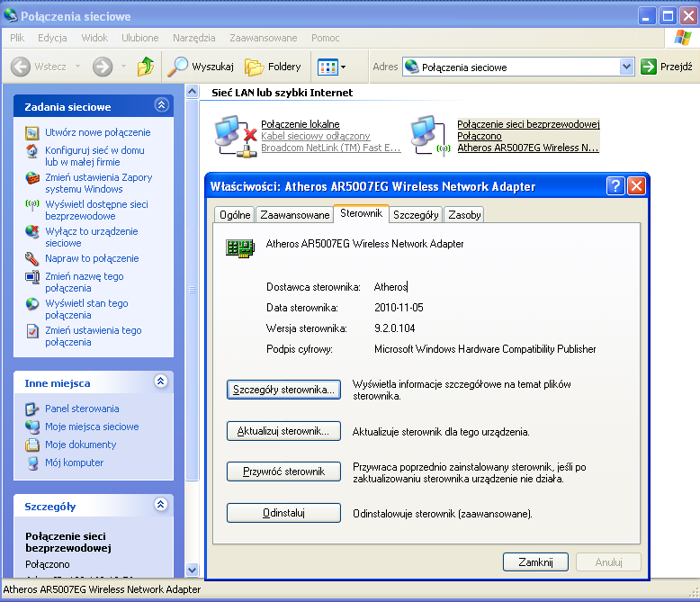This screenshot has height=602, width=700.
Task: Click the Panel sterowania icon
Action: click(x=32, y=409)
